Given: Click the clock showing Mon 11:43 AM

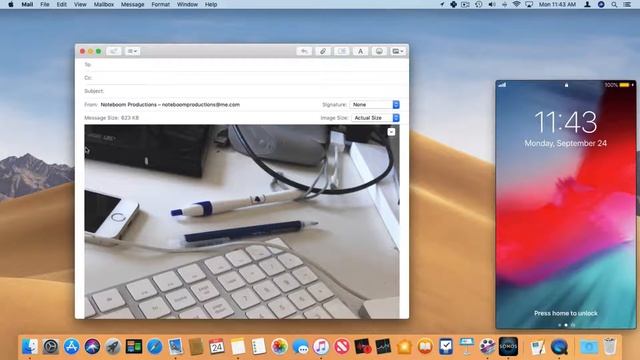Looking at the screenshot, I should pyautogui.click(x=557, y=4).
